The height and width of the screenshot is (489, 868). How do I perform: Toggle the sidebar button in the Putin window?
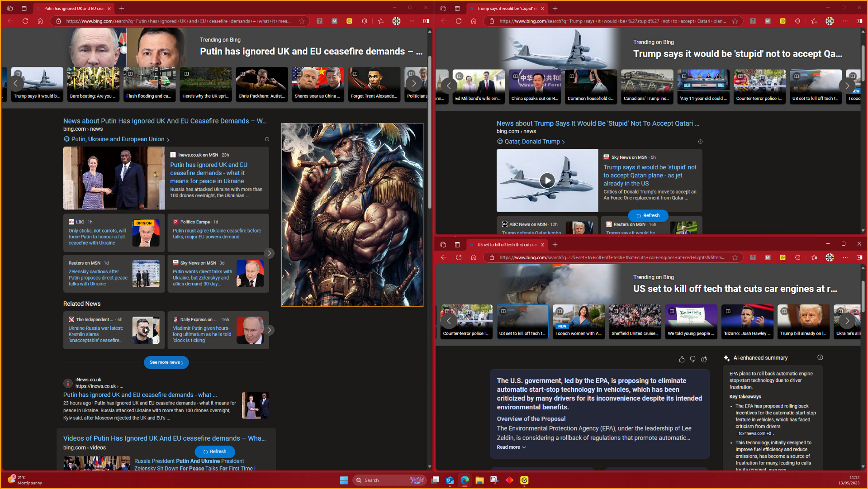pos(426,21)
